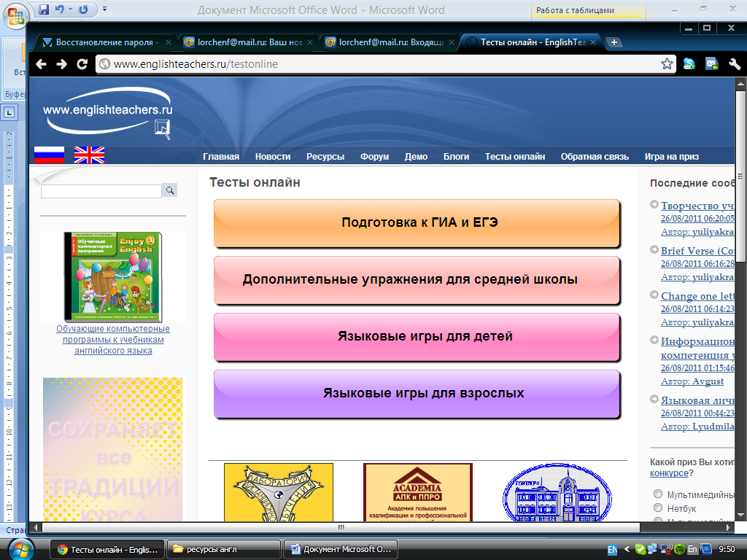Viewport: 747px width, 560px height.
Task: Click the Языковые игры для взрослых button
Action: [x=417, y=393]
